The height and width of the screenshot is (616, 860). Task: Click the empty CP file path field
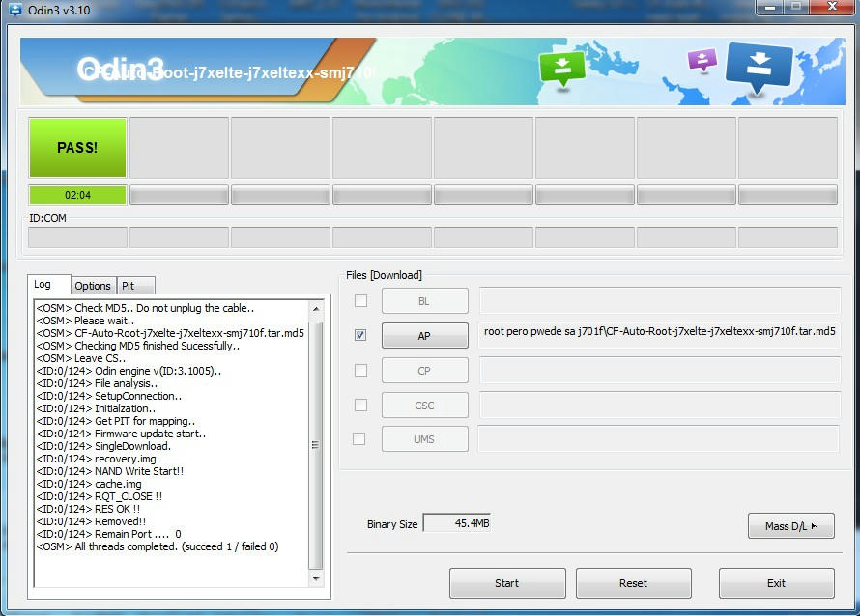(x=660, y=370)
